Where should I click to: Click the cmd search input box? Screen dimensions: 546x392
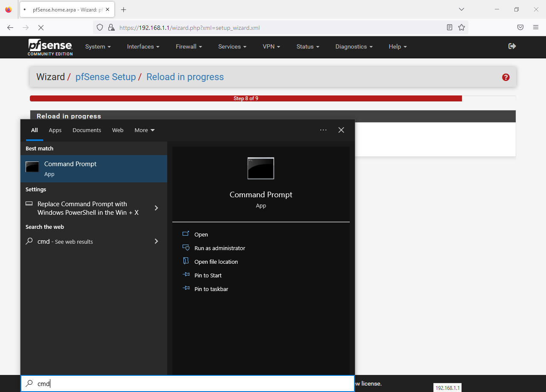tap(188, 383)
